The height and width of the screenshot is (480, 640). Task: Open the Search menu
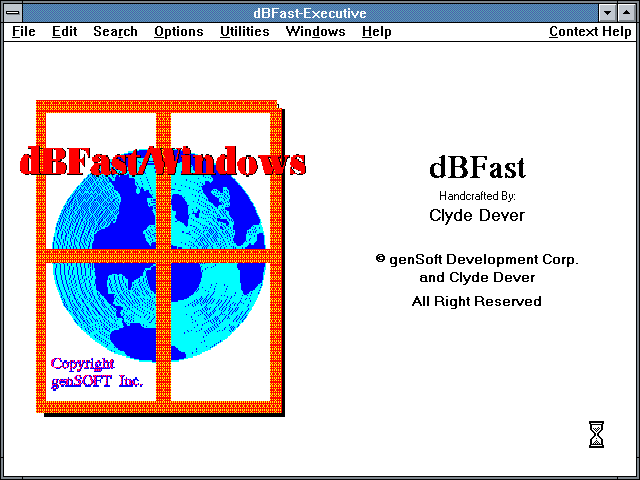point(116,31)
